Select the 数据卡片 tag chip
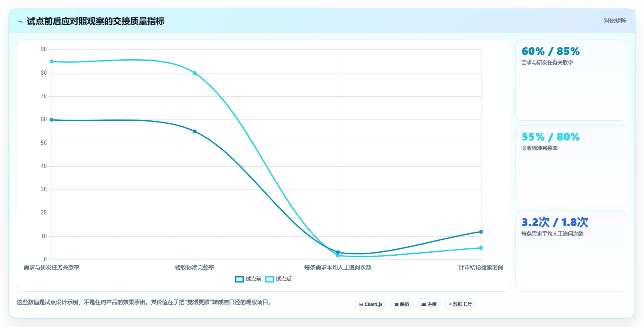This screenshot has height=327, width=644. click(x=460, y=304)
